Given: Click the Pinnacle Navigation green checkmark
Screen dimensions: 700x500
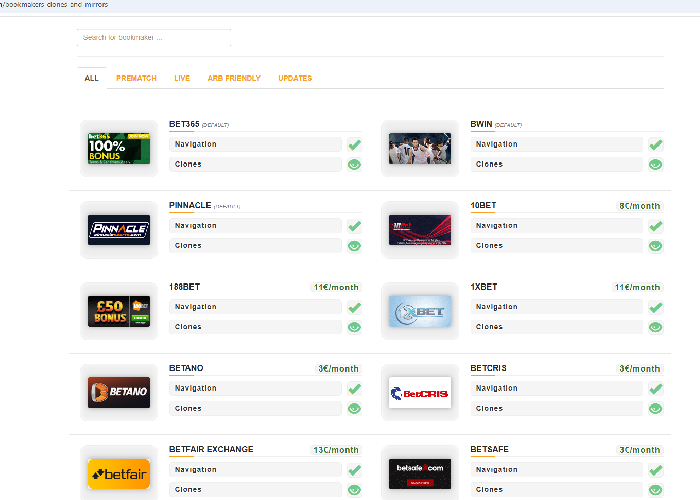Looking at the screenshot, I should coord(354,226).
